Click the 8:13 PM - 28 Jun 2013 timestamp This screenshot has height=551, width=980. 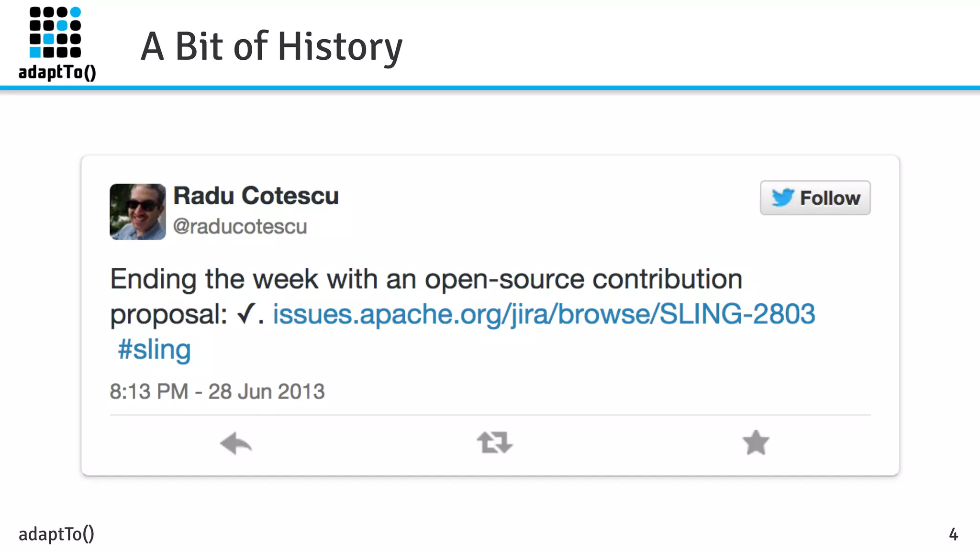217,391
